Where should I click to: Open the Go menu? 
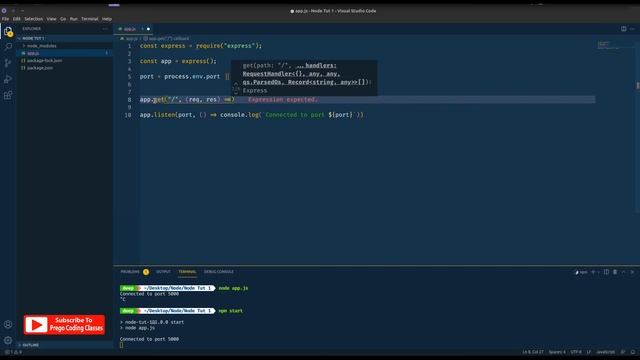pos(63,19)
